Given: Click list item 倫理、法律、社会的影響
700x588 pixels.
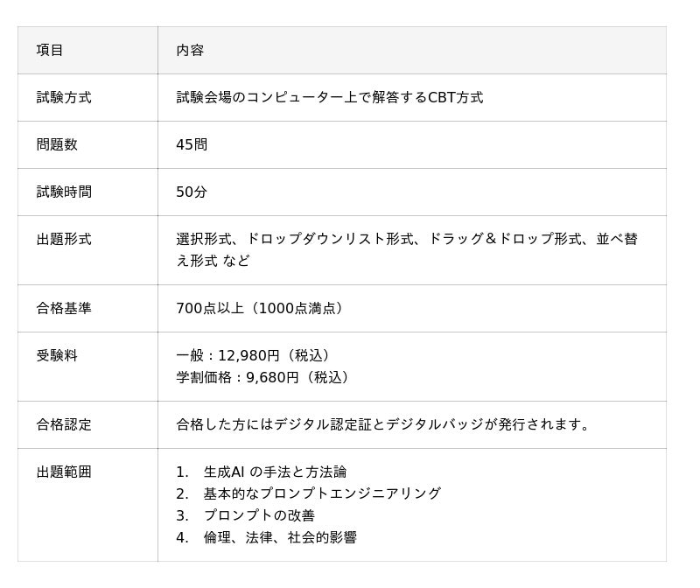Looking at the screenshot, I should (280, 537).
